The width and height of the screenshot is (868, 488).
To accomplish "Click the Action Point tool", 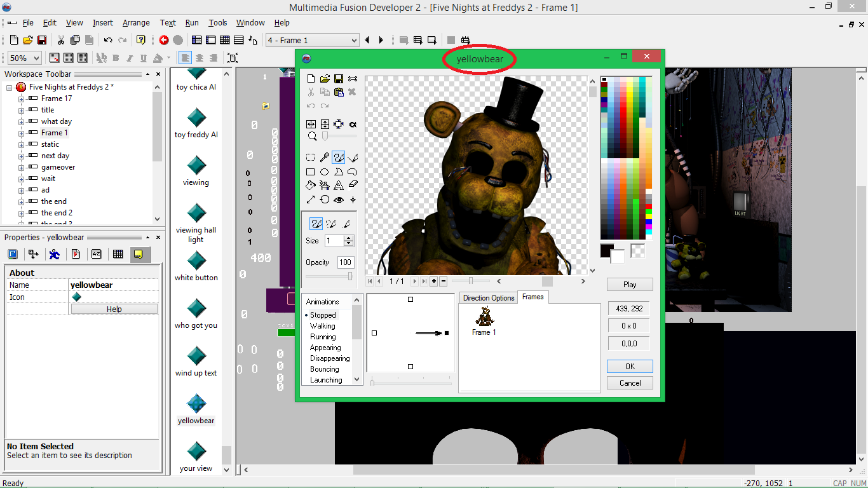I will [x=353, y=200].
